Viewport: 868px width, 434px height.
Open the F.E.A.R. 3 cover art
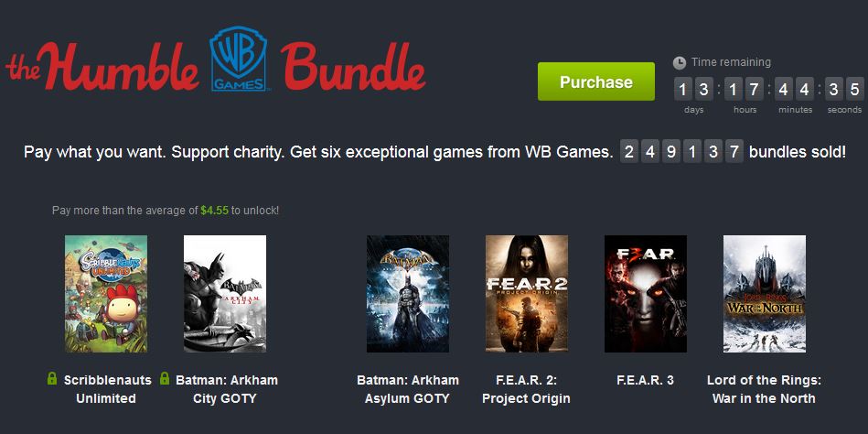(x=646, y=294)
